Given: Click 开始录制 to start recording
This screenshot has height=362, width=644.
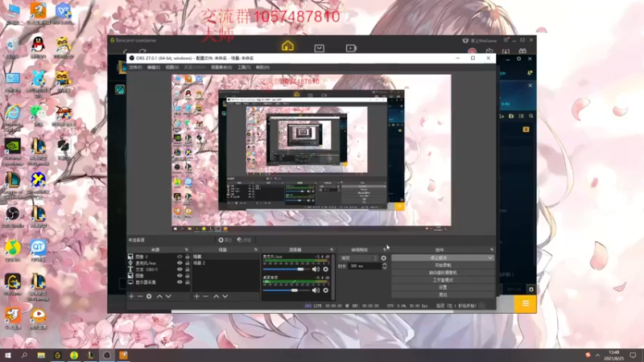Looking at the screenshot, I should click(443, 265).
